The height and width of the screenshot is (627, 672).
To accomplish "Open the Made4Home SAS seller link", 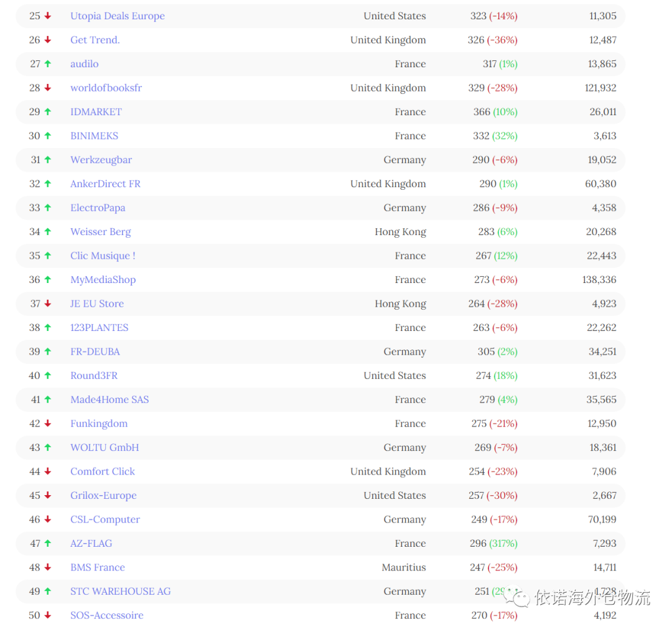I will (110, 400).
